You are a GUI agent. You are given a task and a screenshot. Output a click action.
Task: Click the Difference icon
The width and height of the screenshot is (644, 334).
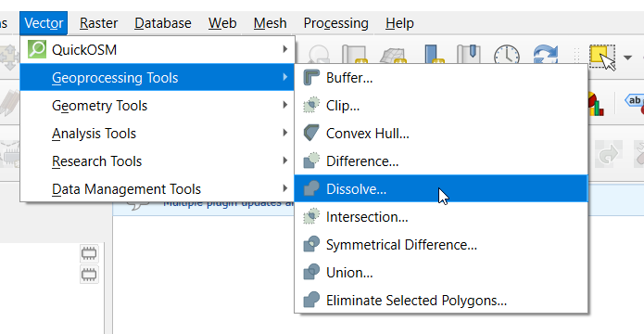(311, 161)
